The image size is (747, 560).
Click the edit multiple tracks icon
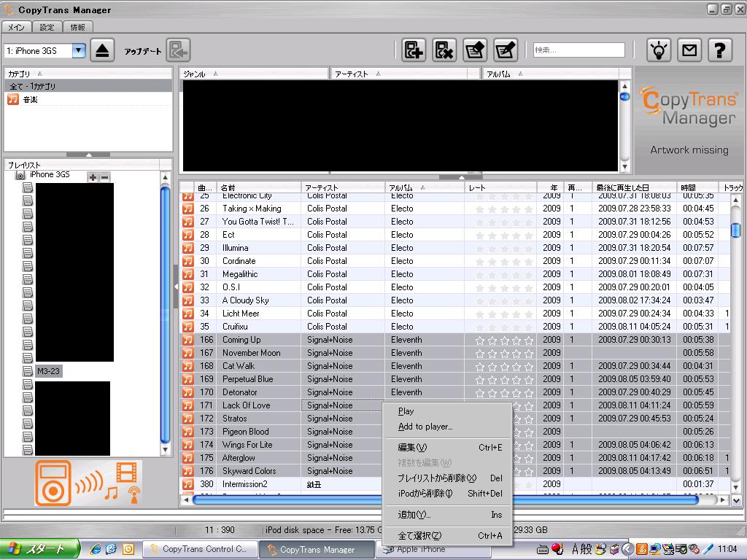pyautogui.click(x=506, y=50)
